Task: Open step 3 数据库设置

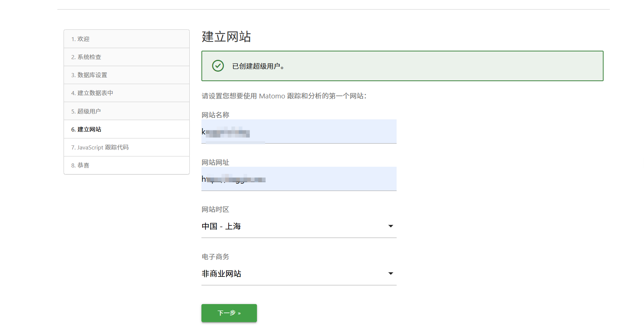Action: point(89,75)
